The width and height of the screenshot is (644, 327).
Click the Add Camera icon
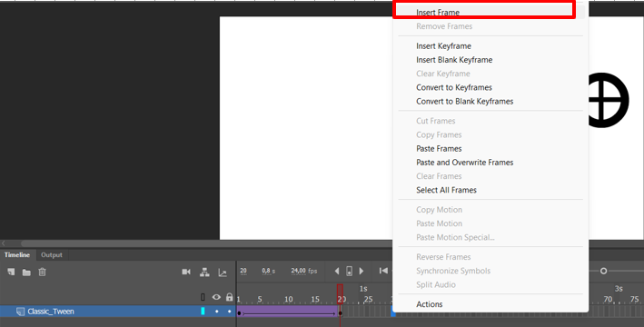click(186, 272)
